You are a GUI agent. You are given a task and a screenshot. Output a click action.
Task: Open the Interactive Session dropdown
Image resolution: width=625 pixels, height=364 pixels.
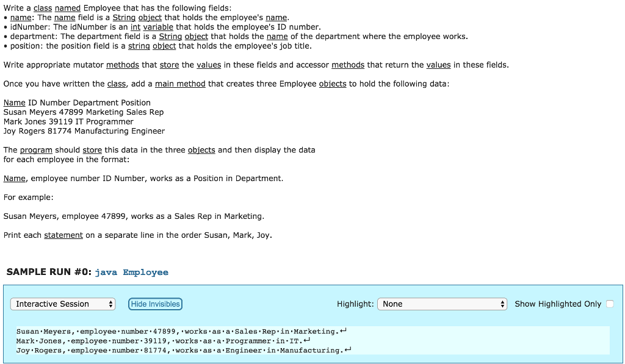(x=62, y=304)
